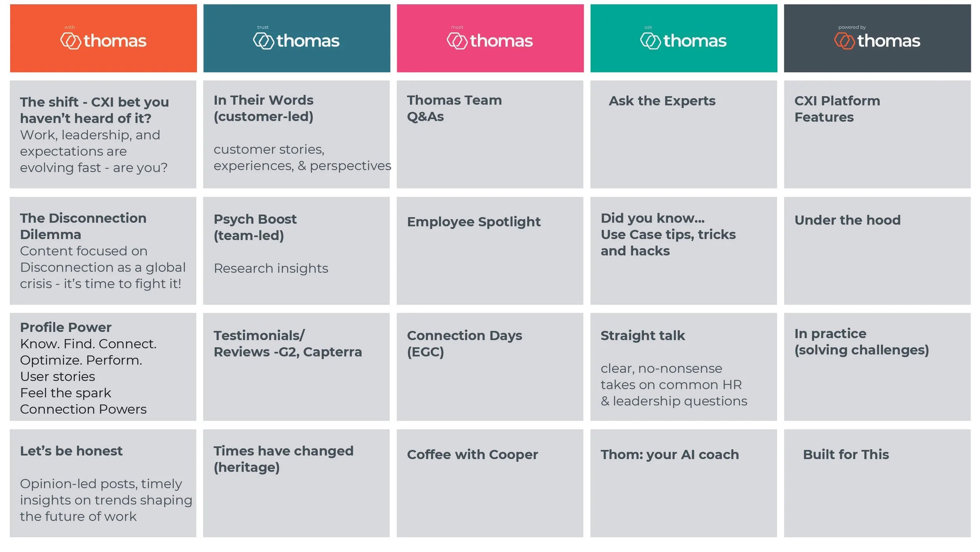The height and width of the screenshot is (552, 980).
Task: Select the 'Coffee with Cooper' card
Action: 490,483
